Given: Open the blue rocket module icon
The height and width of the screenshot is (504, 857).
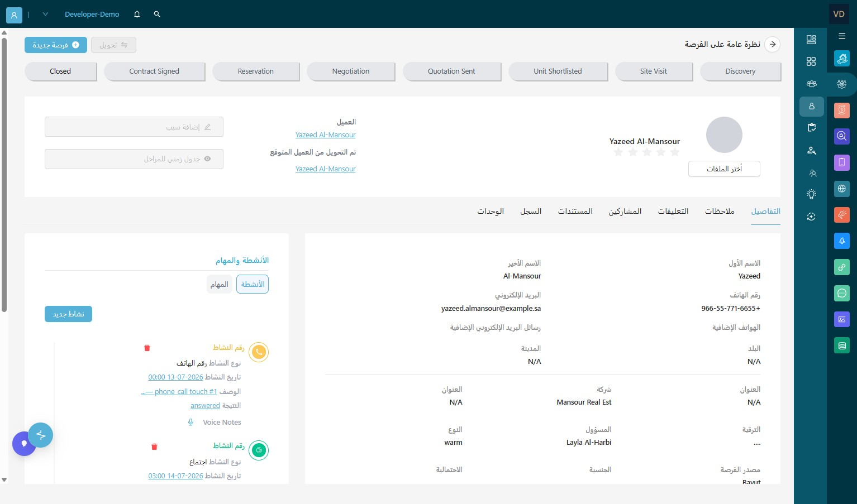Looking at the screenshot, I should 842,241.
